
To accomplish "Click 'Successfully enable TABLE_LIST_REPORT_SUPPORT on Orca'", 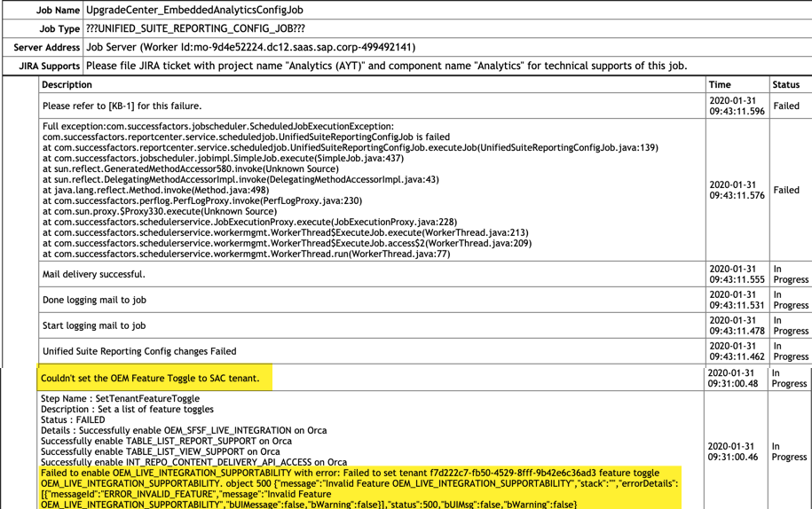I will point(166,441).
